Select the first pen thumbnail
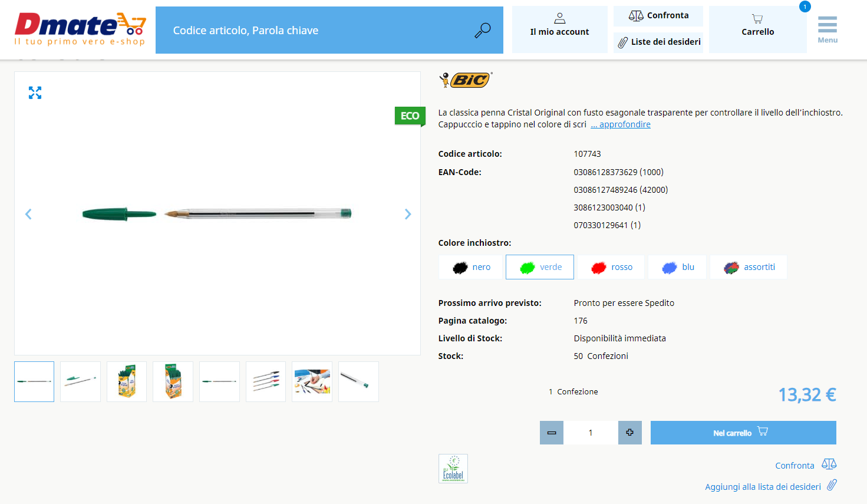Screen dimensions: 867x504 [34, 381]
